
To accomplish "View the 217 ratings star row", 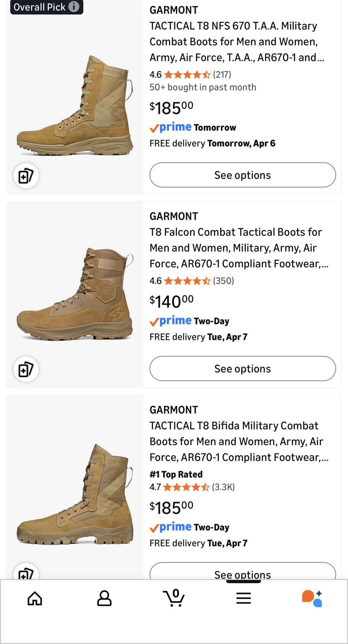I will point(190,75).
